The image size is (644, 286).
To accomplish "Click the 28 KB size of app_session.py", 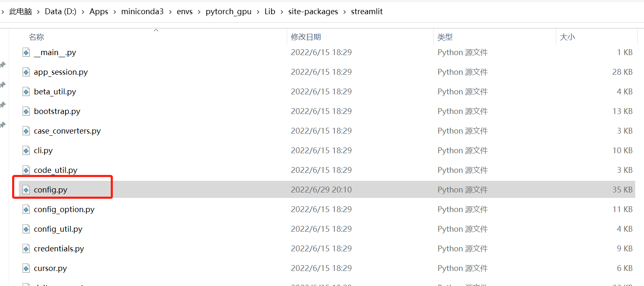I will 622,72.
